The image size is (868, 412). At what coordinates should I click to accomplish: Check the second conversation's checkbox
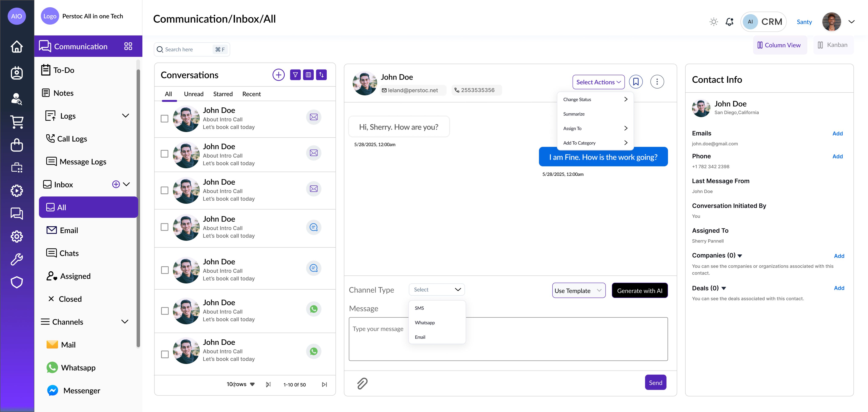click(x=164, y=154)
